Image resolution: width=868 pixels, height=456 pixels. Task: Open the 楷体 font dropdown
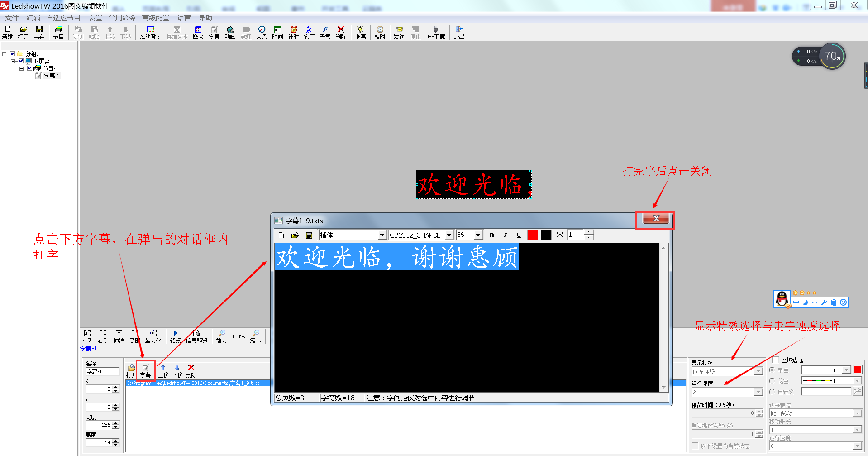pos(382,235)
